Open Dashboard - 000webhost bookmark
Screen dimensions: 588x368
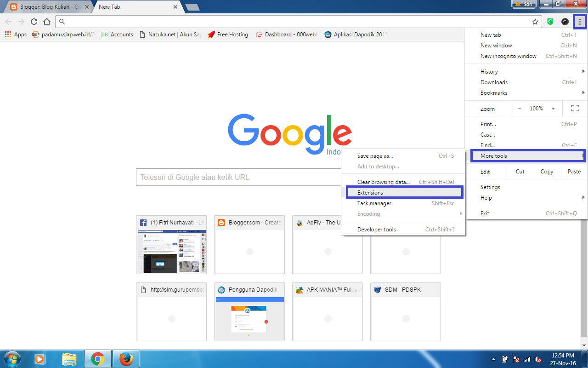(287, 34)
